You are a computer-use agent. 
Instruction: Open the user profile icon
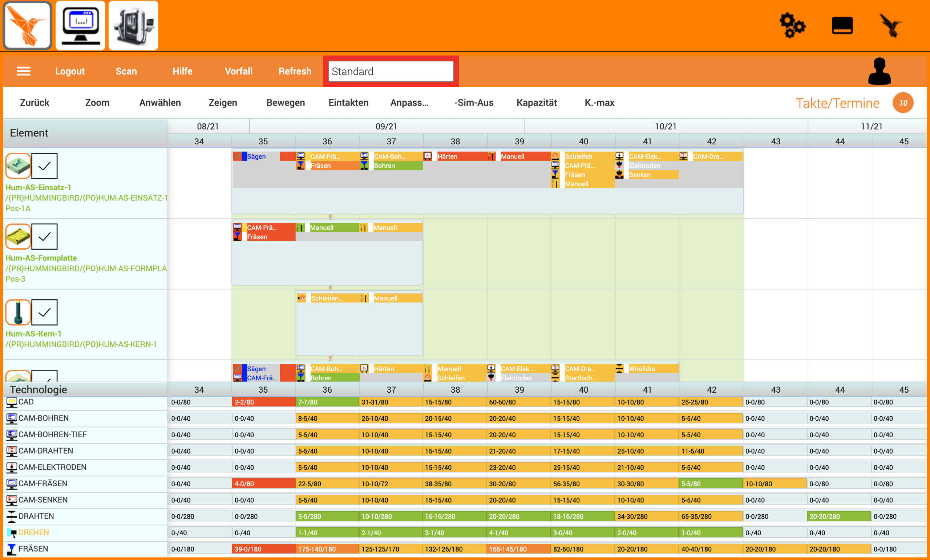(x=880, y=71)
